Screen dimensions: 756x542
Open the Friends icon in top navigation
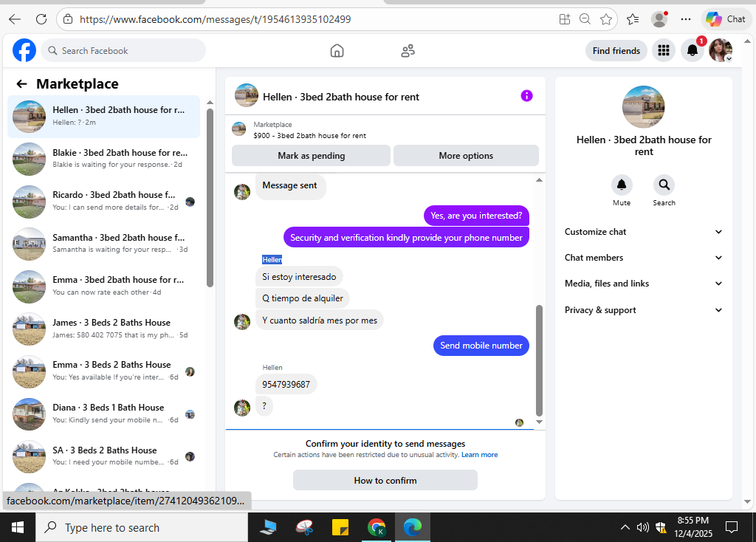tap(408, 51)
